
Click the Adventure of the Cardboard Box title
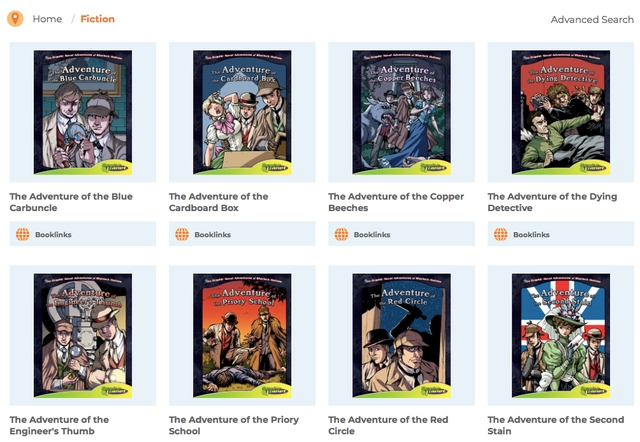218,202
